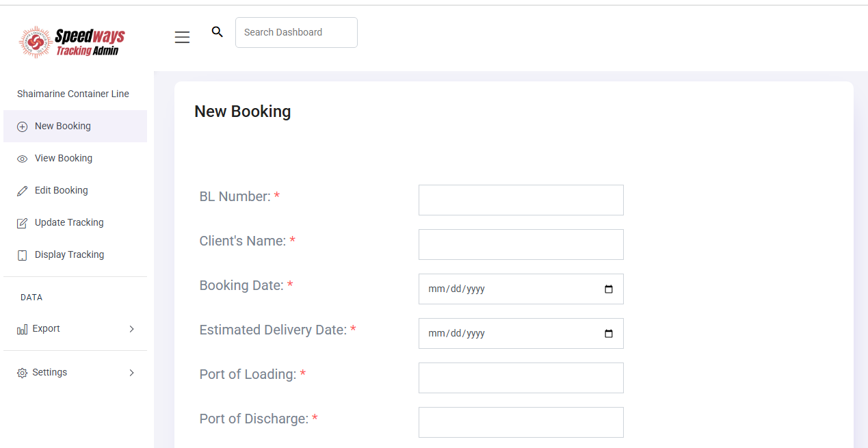Viewport: 868px width, 448px height.
Task: Click the Speedways Tracking Admin logo
Action: 72,42
